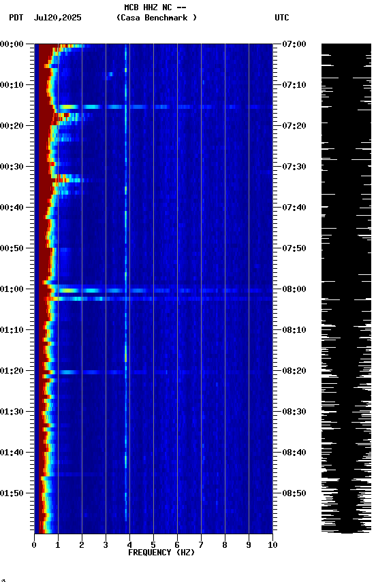This screenshot has width=376, height=588.
Task: Click the 07:50 UTC time label
Action: coord(294,248)
